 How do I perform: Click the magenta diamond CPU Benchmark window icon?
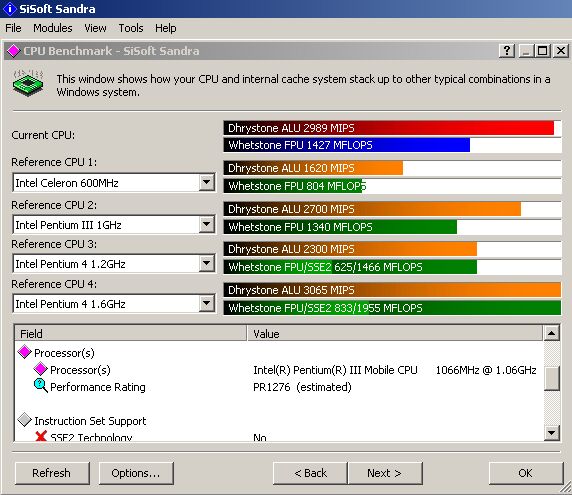coord(13,51)
